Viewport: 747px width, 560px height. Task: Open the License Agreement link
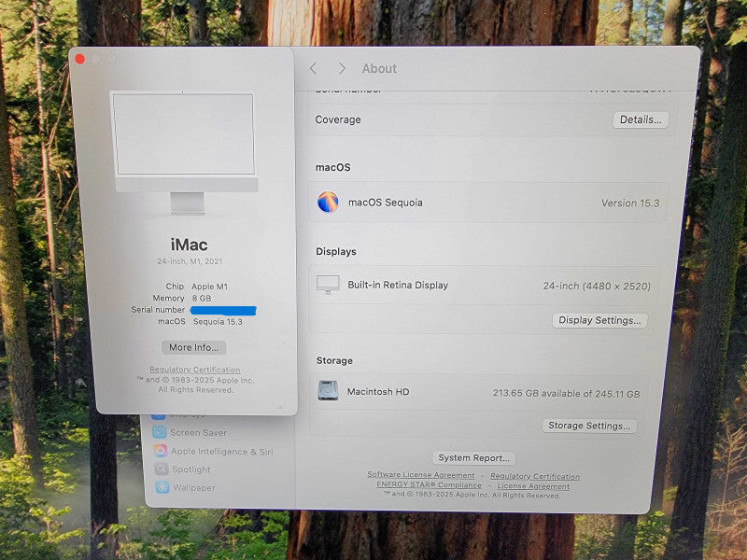tap(533, 486)
